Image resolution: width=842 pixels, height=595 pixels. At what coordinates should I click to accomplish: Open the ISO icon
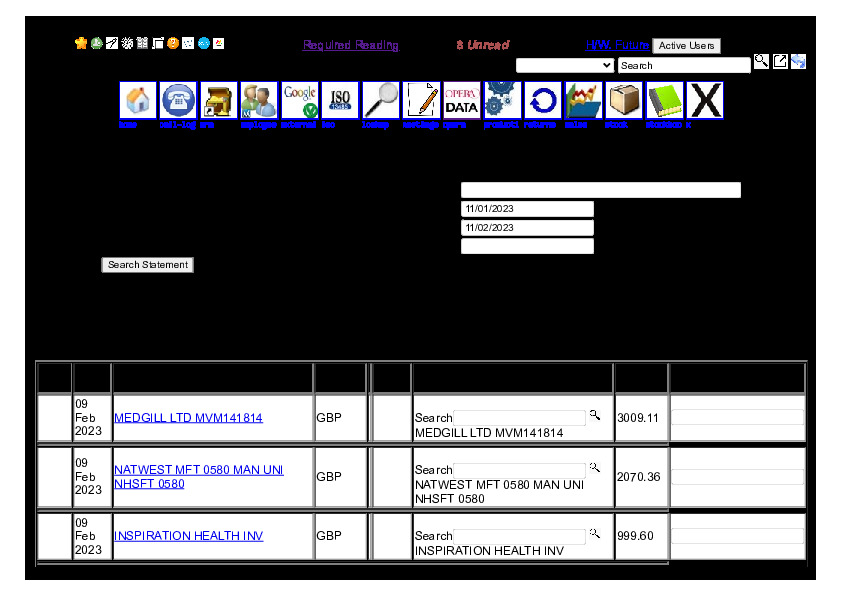(340, 101)
